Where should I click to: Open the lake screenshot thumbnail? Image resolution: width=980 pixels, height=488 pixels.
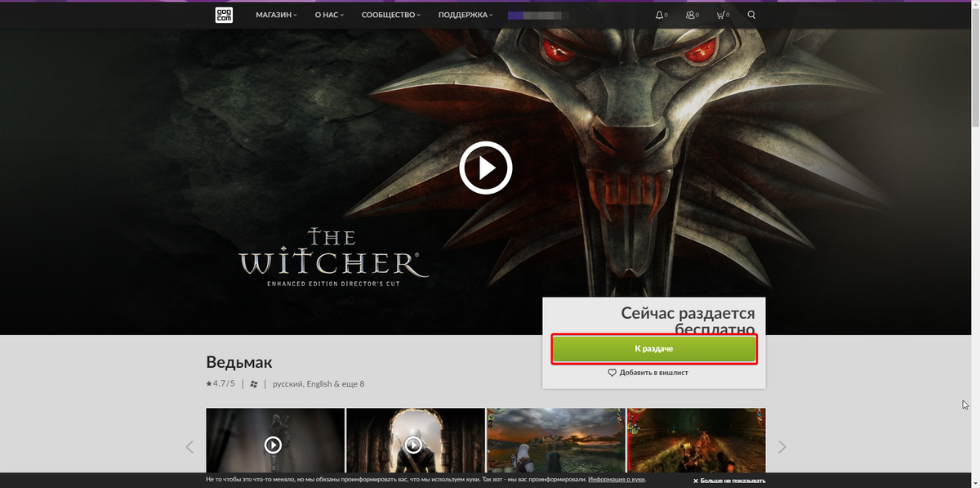pos(556,441)
